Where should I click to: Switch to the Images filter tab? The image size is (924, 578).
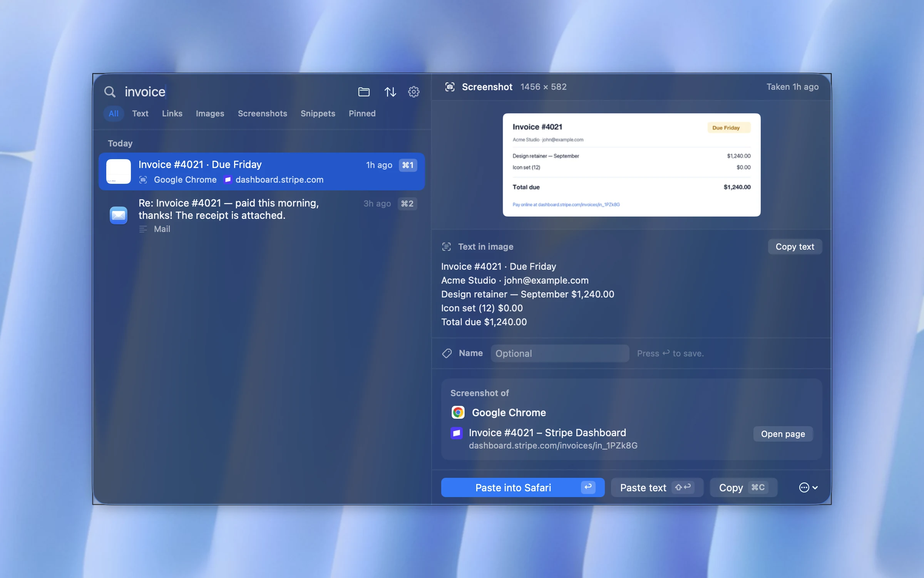[x=210, y=113]
